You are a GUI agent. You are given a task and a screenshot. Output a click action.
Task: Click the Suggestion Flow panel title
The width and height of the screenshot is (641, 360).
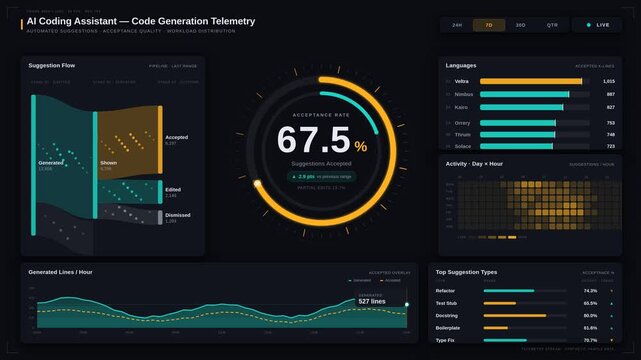pyautogui.click(x=52, y=65)
